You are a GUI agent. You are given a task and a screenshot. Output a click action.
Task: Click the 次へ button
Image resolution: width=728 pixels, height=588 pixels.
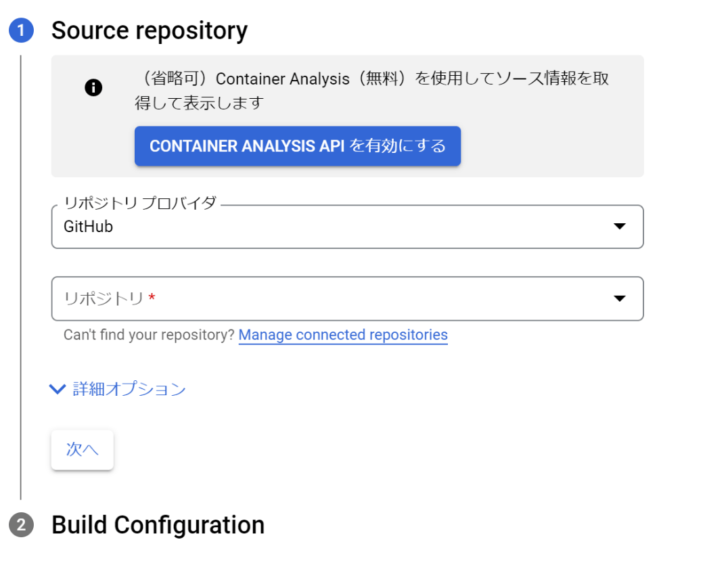click(x=82, y=449)
